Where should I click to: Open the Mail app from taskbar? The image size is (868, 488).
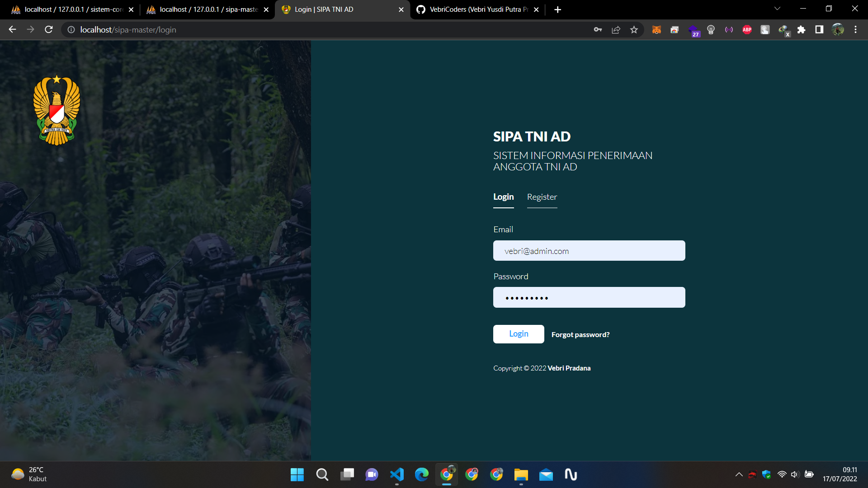pos(546,474)
